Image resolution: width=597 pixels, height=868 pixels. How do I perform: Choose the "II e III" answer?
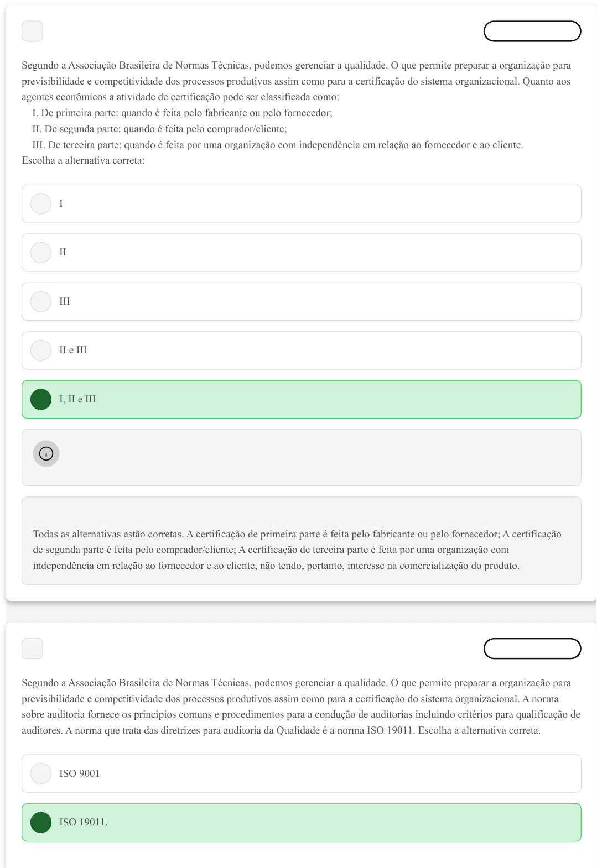coord(41,350)
